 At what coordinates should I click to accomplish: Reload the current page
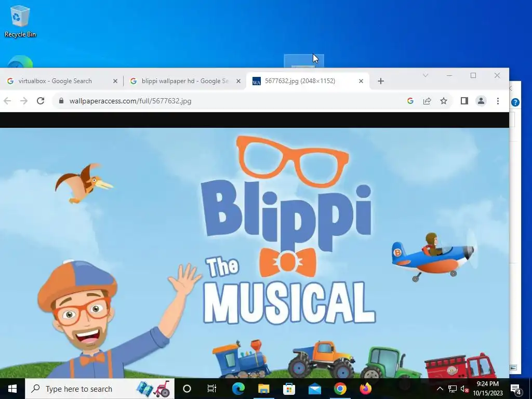click(41, 101)
